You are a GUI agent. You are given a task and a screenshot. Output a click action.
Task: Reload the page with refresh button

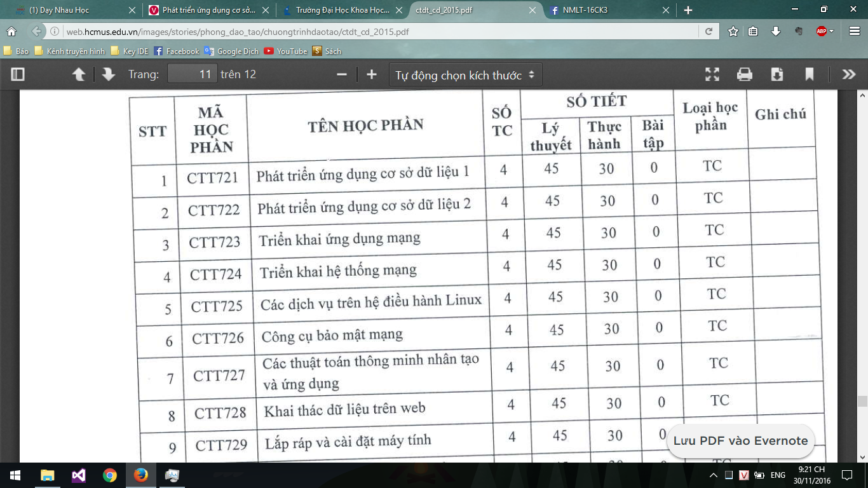tap(709, 31)
